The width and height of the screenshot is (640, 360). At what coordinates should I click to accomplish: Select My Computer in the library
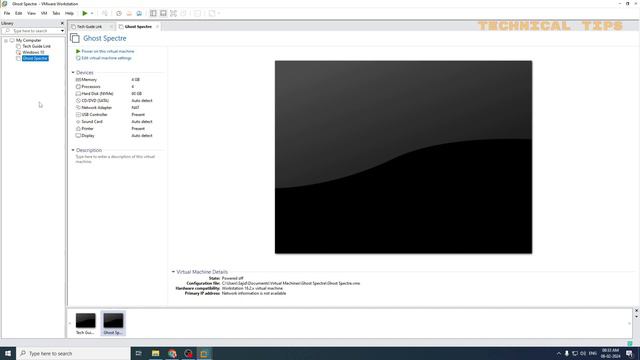29,40
